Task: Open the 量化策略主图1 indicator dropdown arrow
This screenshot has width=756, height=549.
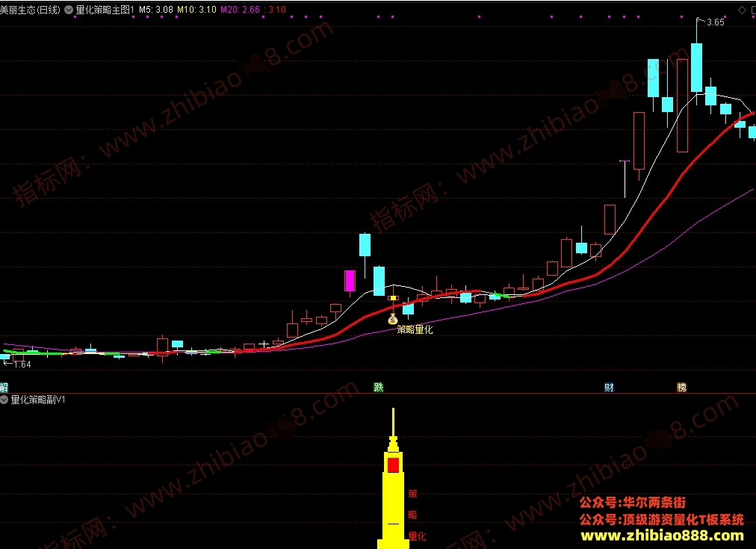Action: pyautogui.click(x=69, y=10)
